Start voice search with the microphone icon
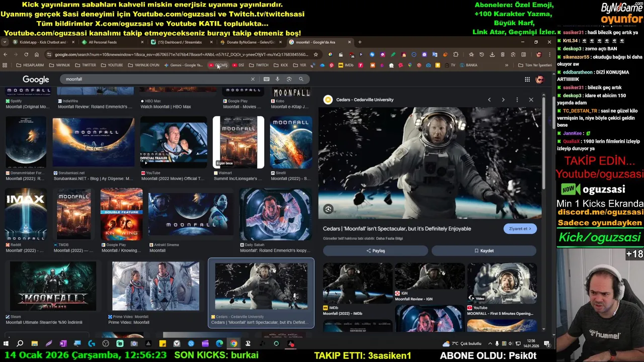The image size is (644, 362). pos(277,79)
